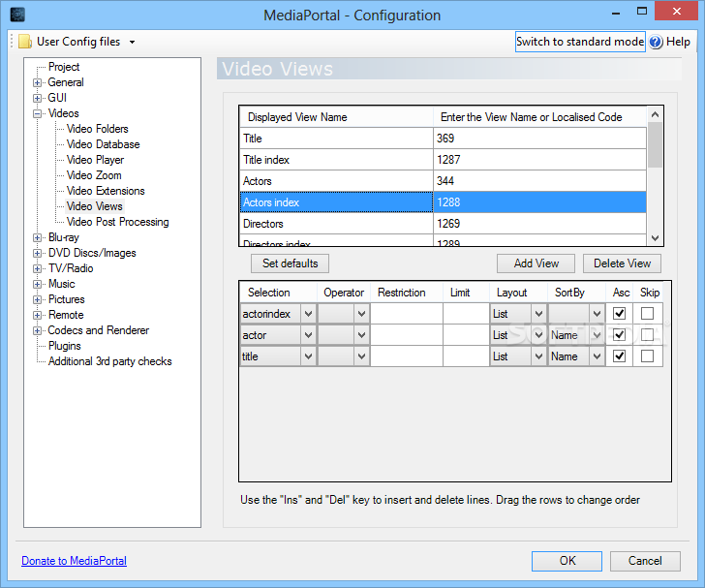Select Additional 3rd party checks

[x=109, y=361]
